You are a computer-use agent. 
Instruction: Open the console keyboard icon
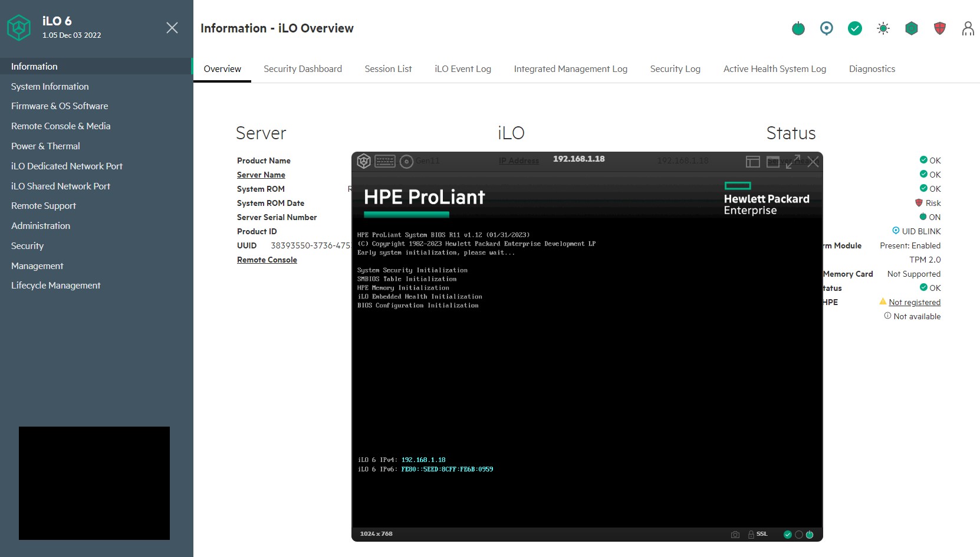click(x=385, y=161)
